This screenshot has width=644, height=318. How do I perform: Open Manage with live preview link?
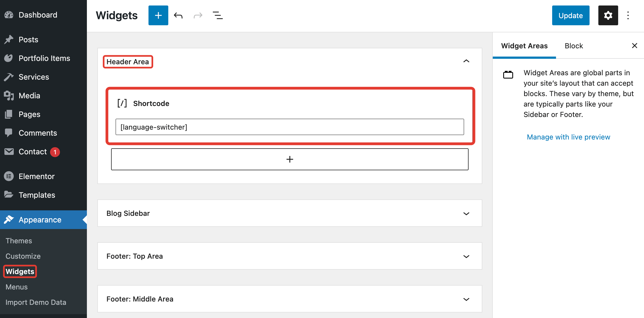tap(568, 137)
